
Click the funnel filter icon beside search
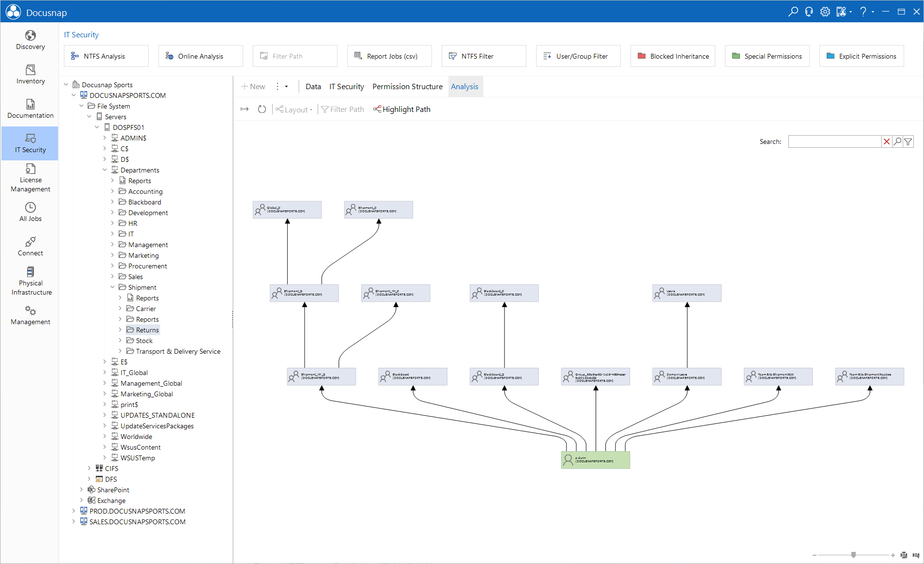click(x=908, y=141)
